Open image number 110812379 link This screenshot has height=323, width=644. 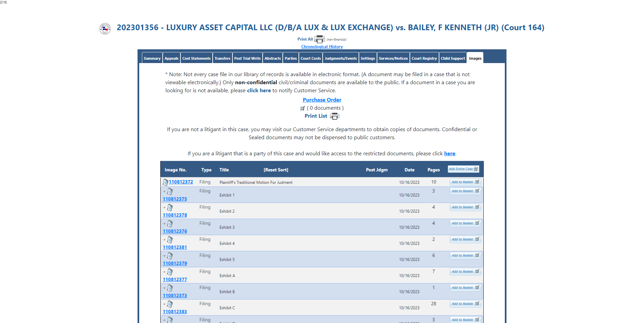[x=175, y=264]
